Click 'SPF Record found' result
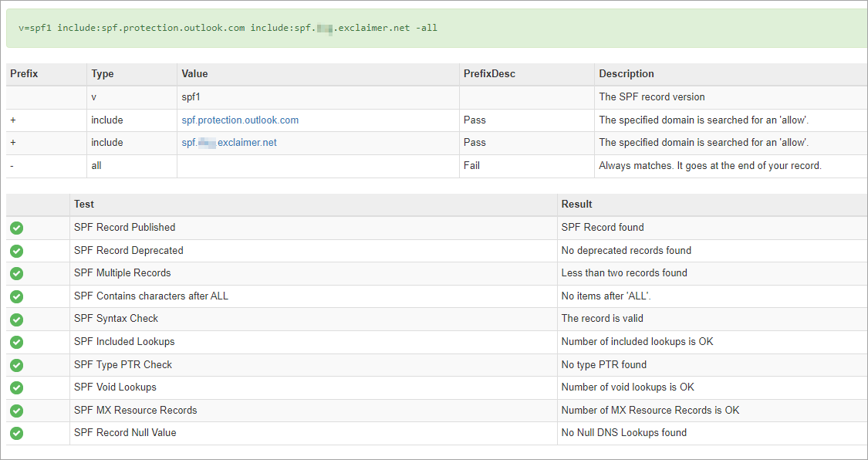868x460 pixels. coord(603,228)
